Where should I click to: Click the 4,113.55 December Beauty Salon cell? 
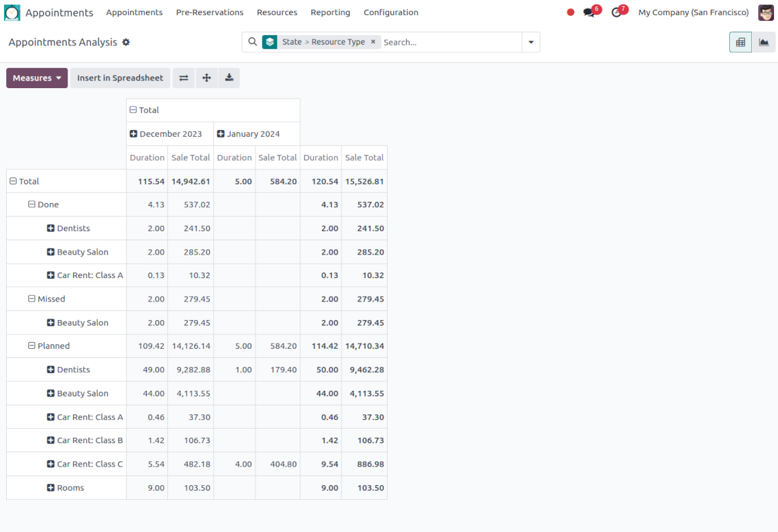(x=191, y=393)
